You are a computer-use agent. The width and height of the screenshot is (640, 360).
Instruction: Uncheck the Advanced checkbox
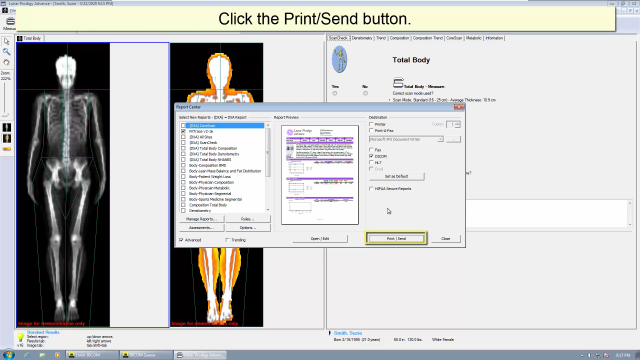click(x=181, y=240)
